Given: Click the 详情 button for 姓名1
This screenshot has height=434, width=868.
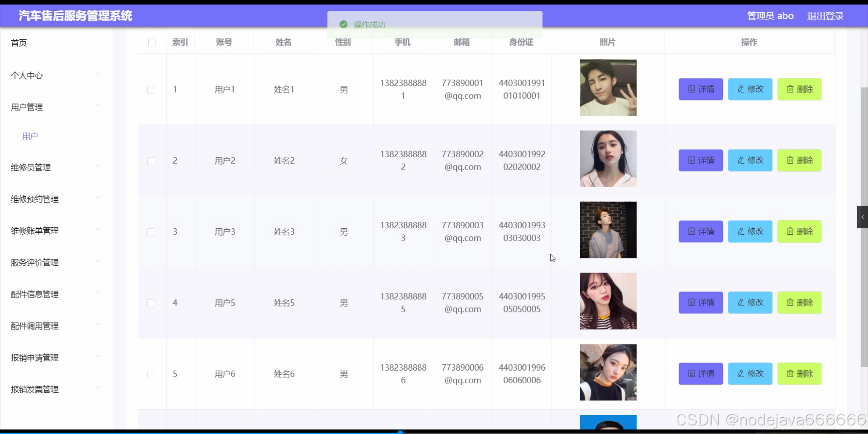Looking at the screenshot, I should click(x=701, y=89).
